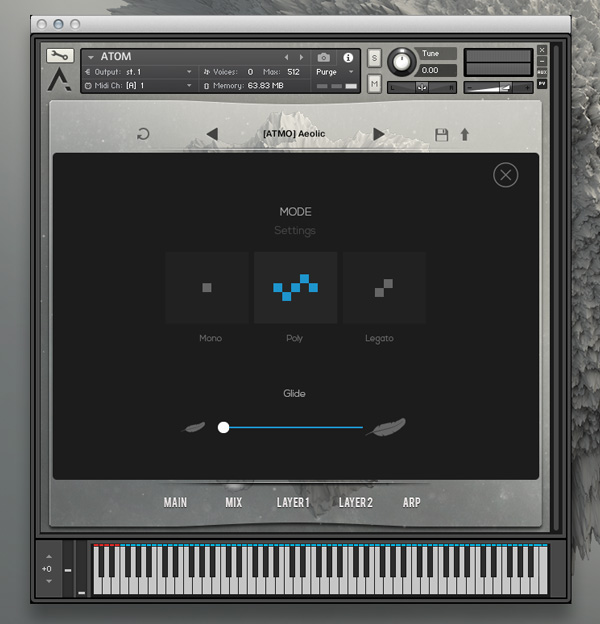The height and width of the screenshot is (624, 600).
Task: Switch to the MIX tab
Action: (234, 503)
